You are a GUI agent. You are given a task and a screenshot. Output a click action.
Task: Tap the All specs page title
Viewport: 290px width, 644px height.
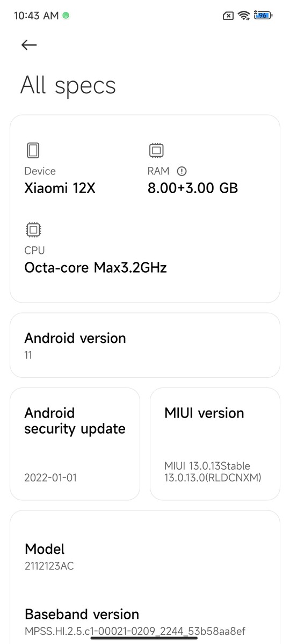pyautogui.click(x=68, y=86)
